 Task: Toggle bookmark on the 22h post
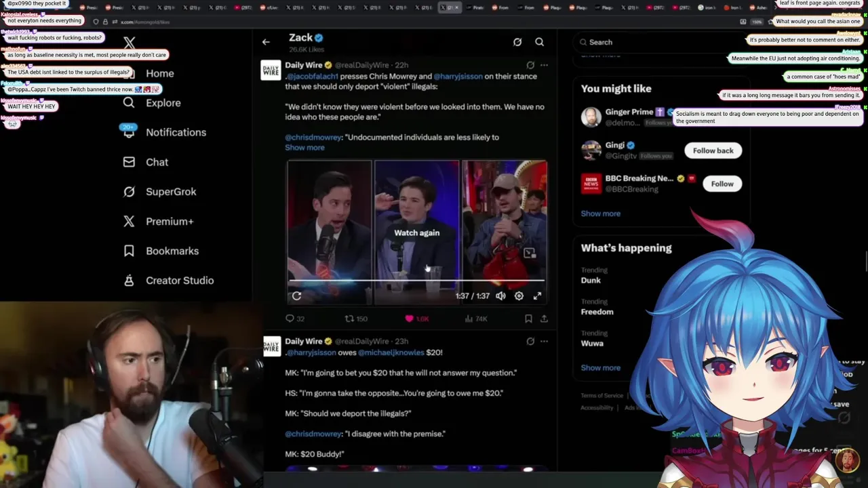click(x=528, y=319)
